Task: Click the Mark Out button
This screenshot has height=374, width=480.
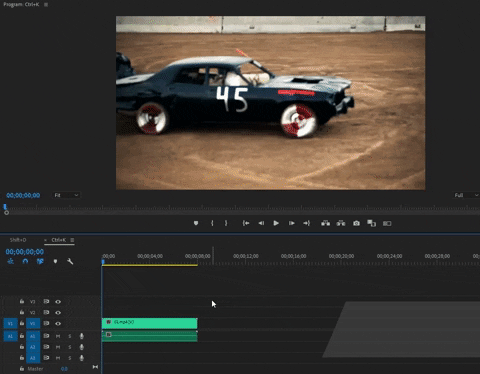Action: [x=226, y=223]
